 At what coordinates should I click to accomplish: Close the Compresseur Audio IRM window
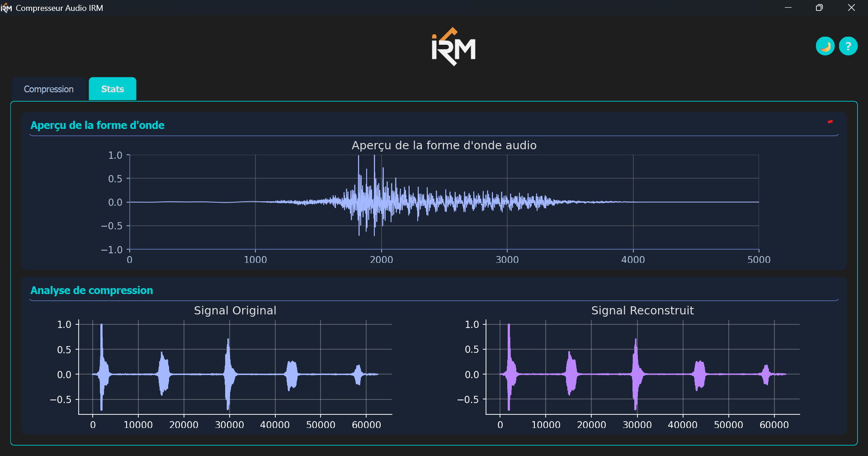(x=851, y=8)
